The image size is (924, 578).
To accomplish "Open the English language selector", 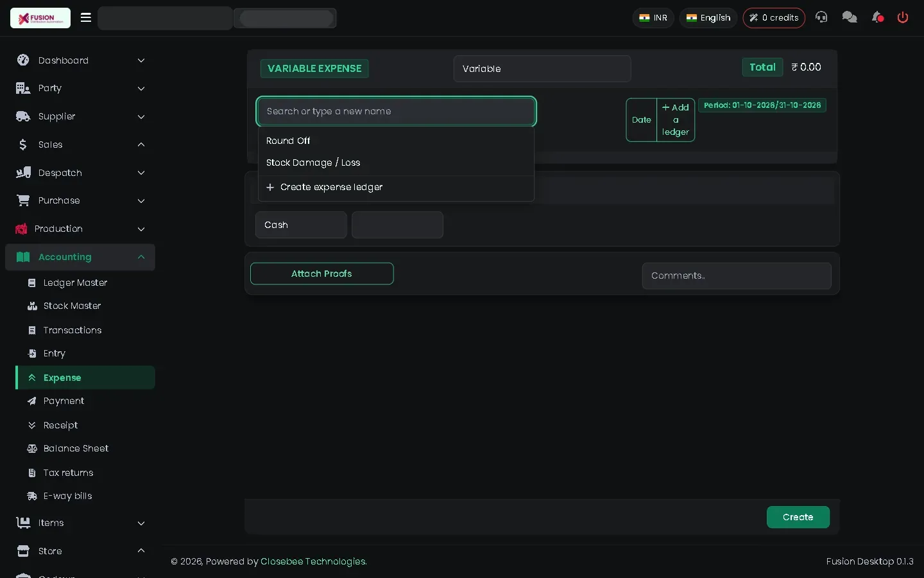I will pos(708,17).
